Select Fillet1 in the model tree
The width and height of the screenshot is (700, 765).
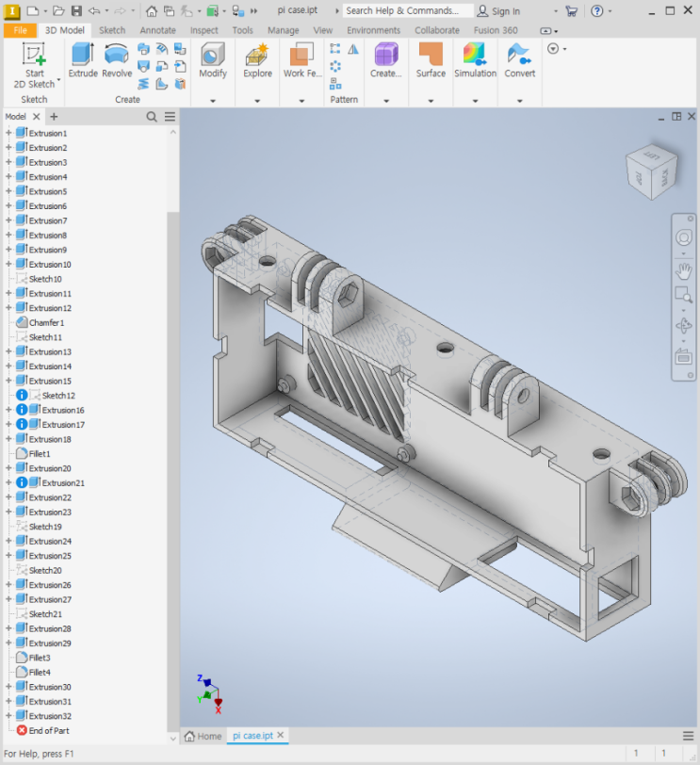click(40, 454)
